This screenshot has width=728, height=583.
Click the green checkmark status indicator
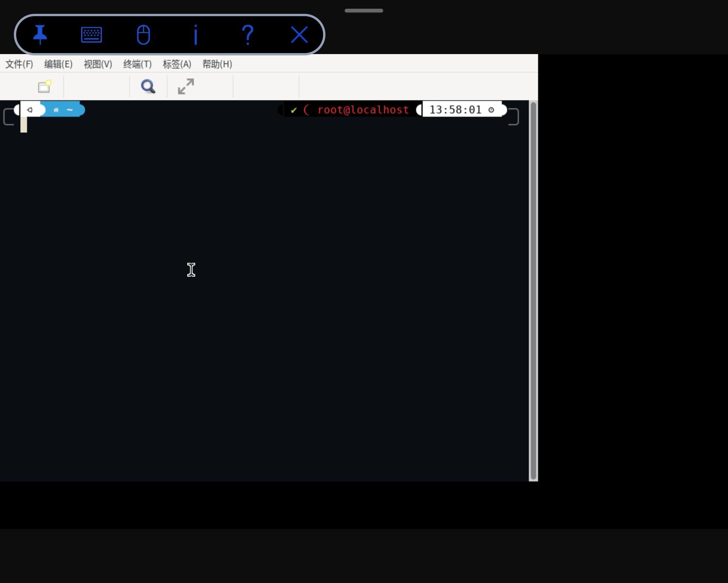point(294,110)
